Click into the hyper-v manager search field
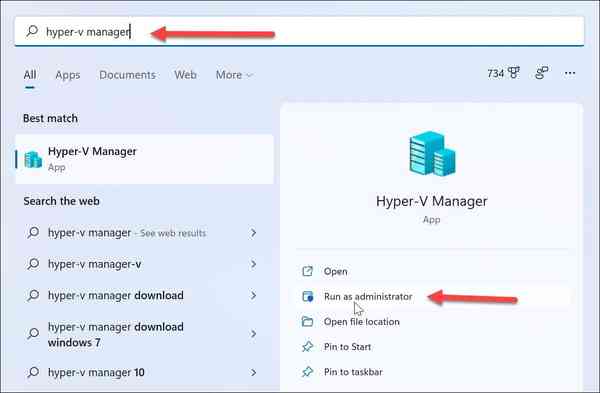The height and width of the screenshot is (393, 600). tap(299, 31)
